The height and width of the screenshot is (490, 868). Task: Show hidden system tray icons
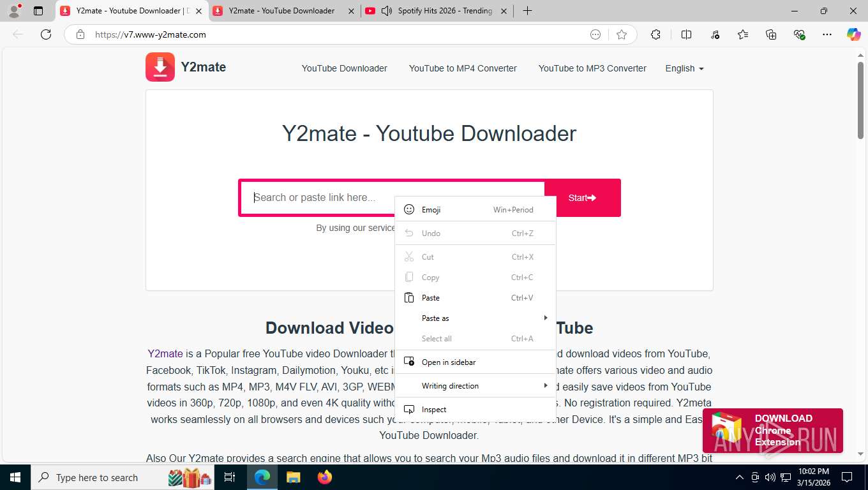pos(740,477)
